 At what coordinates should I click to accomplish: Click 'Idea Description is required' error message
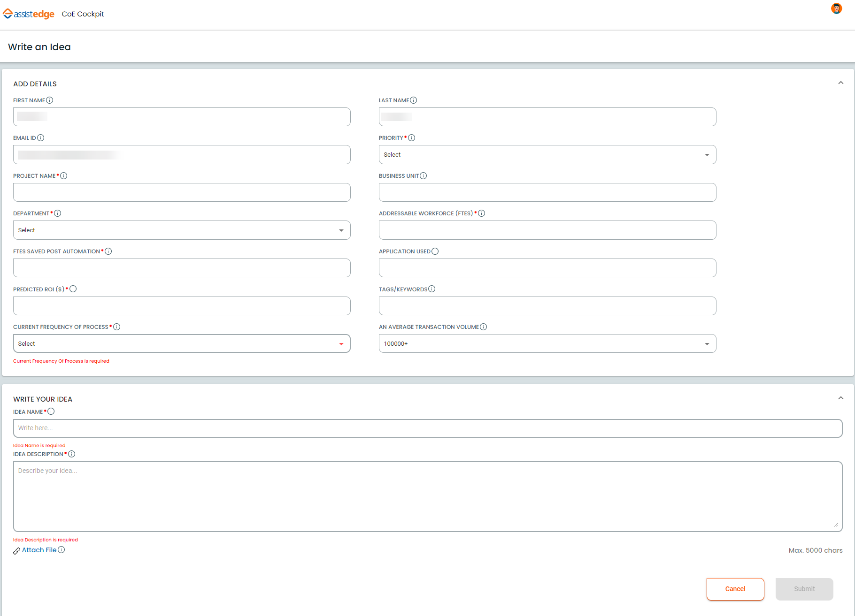[x=46, y=540]
